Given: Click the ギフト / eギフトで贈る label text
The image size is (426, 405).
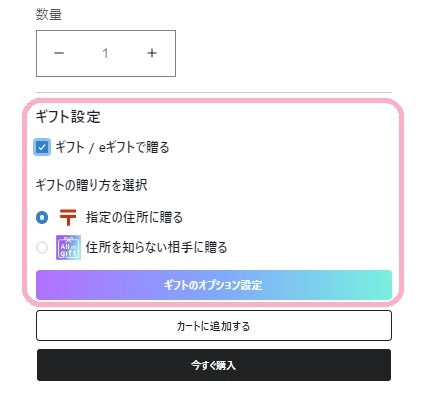Looking at the screenshot, I should point(112,147).
